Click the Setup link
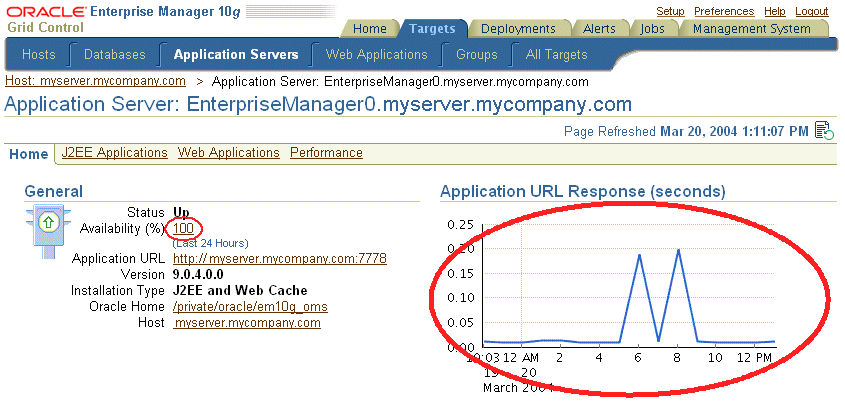This screenshot has width=845, height=417. point(670,11)
